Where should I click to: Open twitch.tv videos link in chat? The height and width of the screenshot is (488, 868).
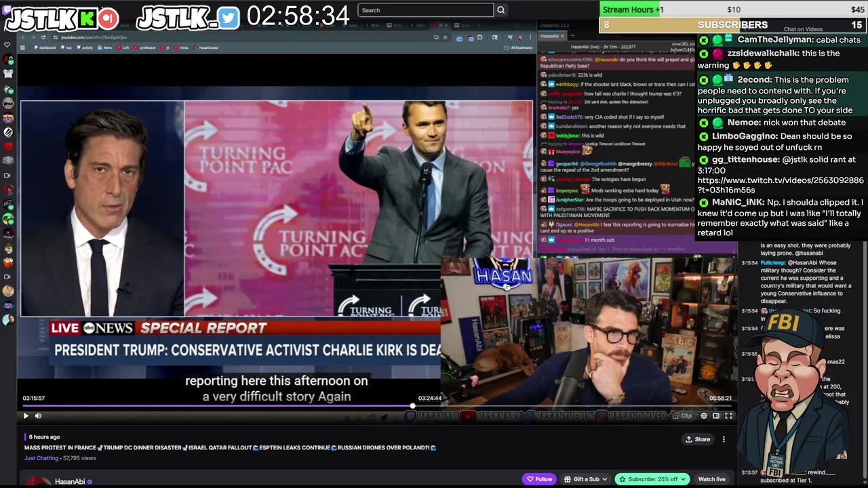click(x=781, y=186)
